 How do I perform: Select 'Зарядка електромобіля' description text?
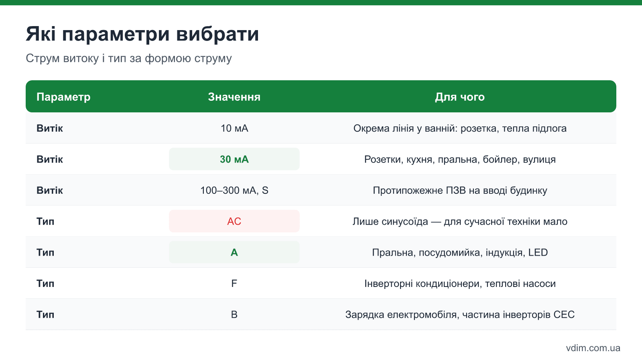pyautogui.click(x=460, y=315)
